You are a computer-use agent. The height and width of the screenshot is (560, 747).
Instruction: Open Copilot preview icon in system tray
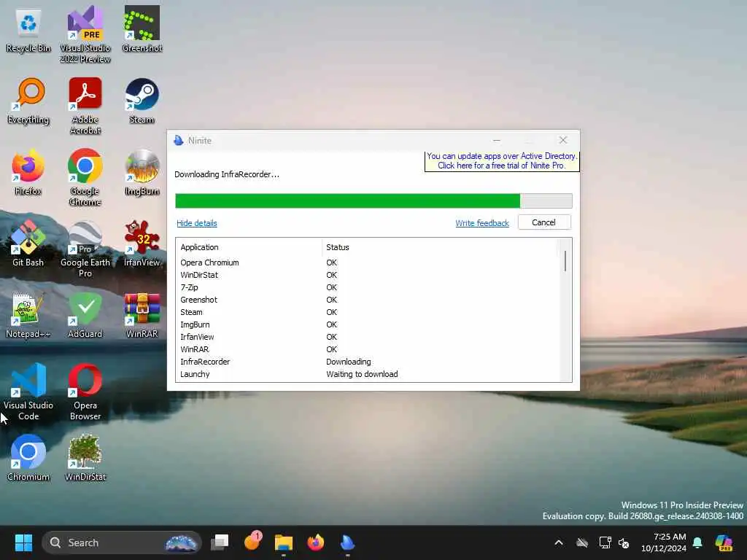(x=724, y=542)
